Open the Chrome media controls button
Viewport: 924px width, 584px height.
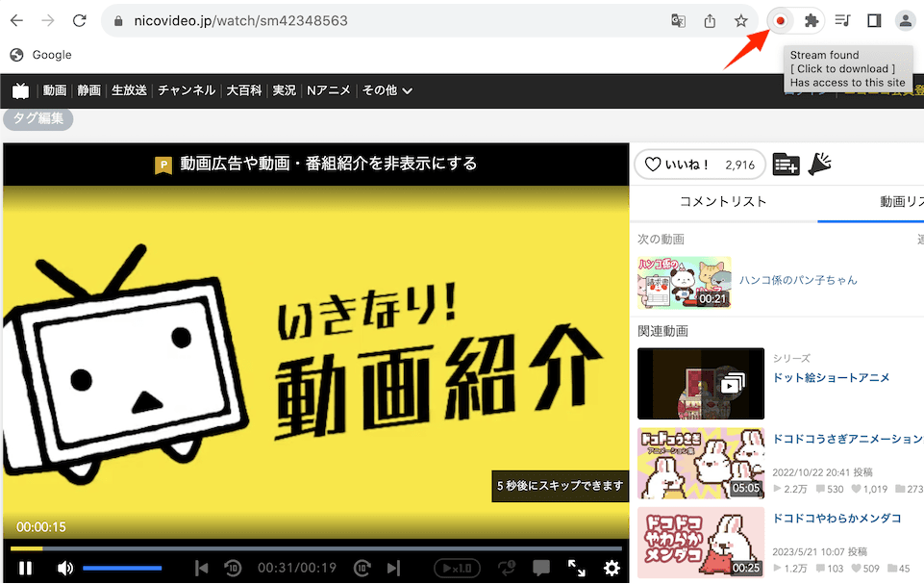(x=842, y=20)
